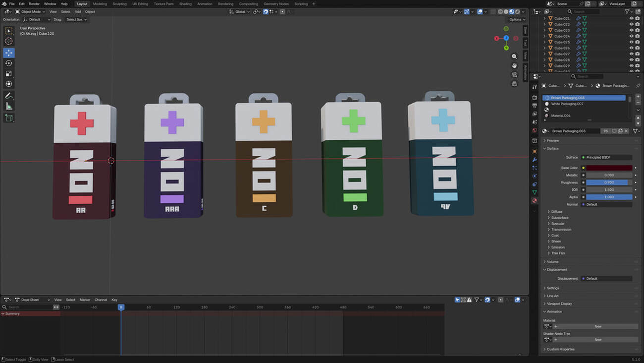Expand the Cube.023 tree item
Viewport: 644px width, 363px height.
click(x=544, y=30)
